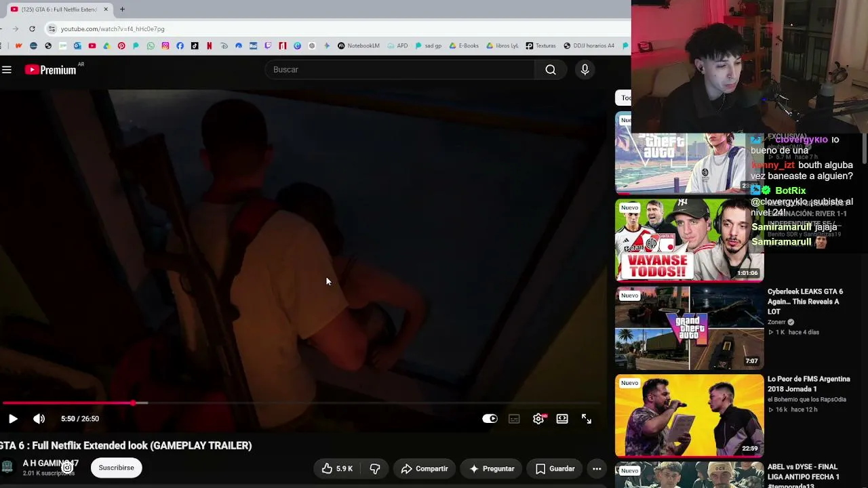The image size is (868, 488).
Task: Close the GTA 6 browser tab
Action: tap(106, 9)
